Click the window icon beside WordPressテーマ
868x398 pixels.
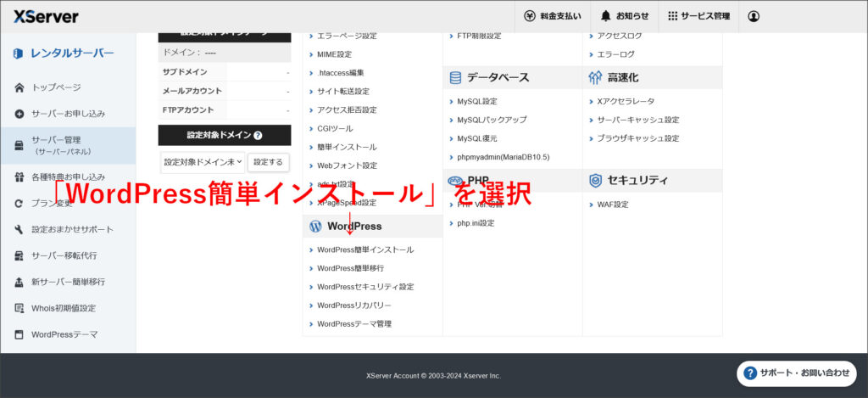(19, 335)
